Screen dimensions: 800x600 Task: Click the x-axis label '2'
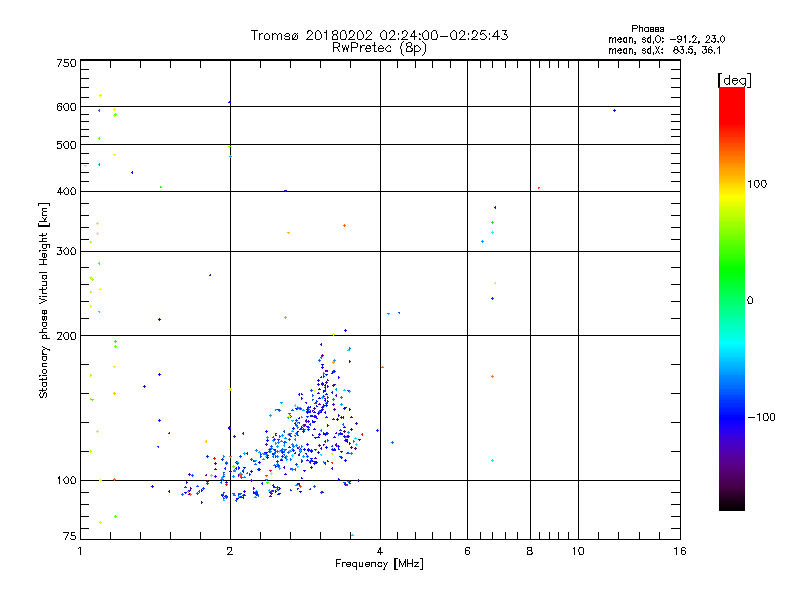tap(230, 551)
